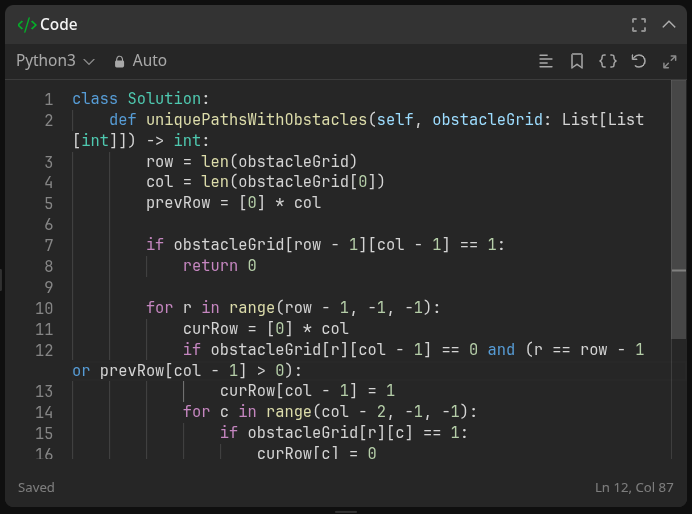The height and width of the screenshot is (514, 692).
Task: Click 'for c in range' on line 14
Action: (247, 412)
